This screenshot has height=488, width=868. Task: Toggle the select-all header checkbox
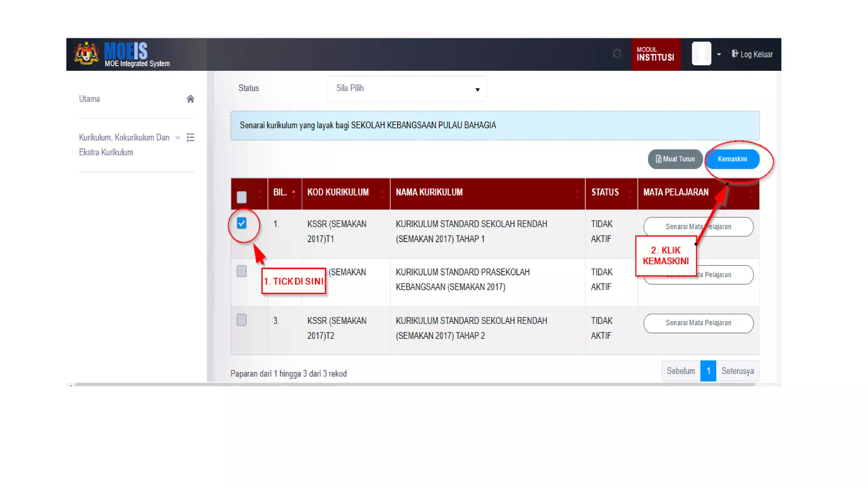(242, 197)
